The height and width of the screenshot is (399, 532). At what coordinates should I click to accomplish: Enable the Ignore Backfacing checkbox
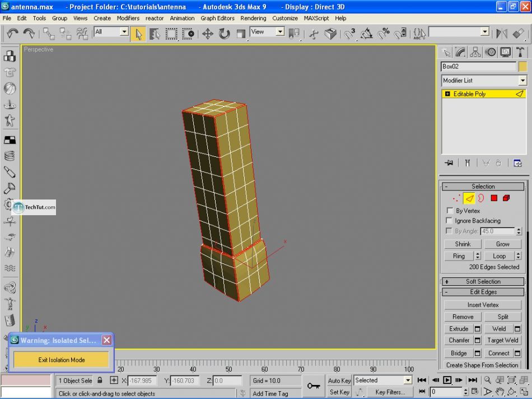(449, 221)
